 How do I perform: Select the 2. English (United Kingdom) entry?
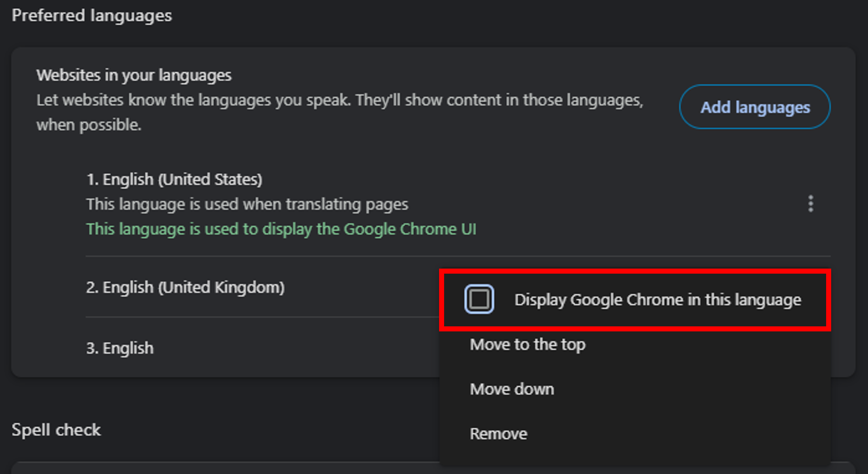(x=185, y=288)
